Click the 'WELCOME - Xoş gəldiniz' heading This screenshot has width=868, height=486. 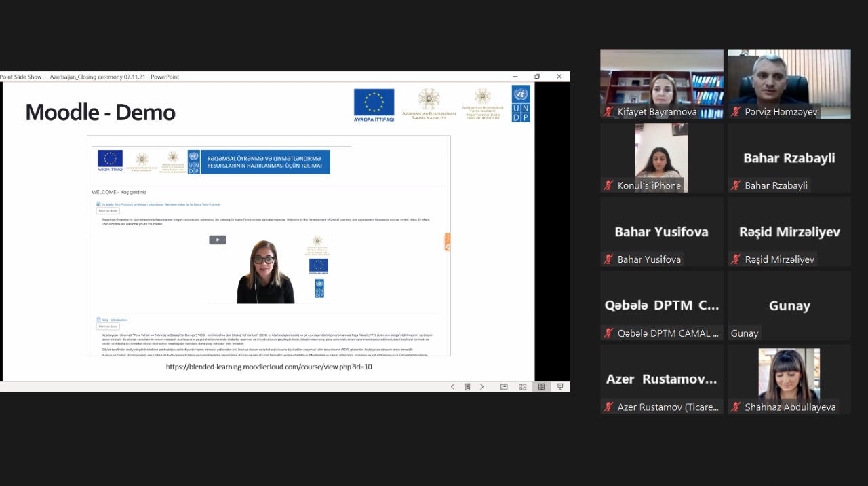[119, 192]
